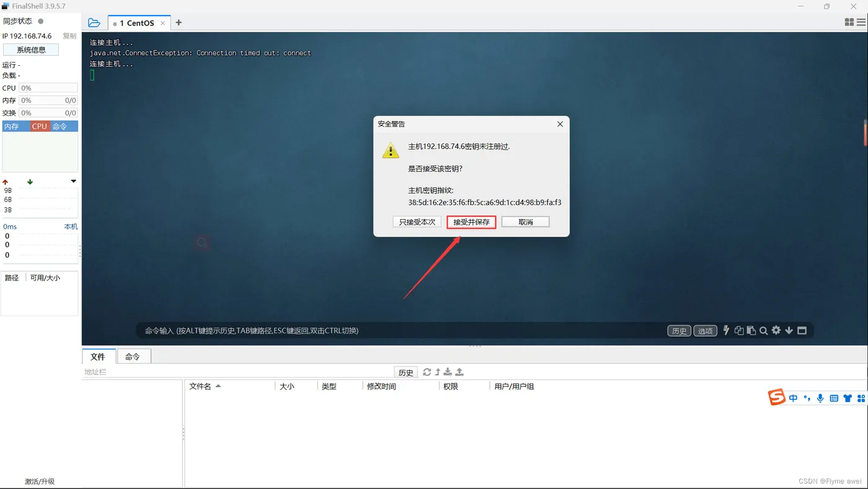
Task: Click the red upload-speed arrow indicator
Action: click(x=6, y=182)
